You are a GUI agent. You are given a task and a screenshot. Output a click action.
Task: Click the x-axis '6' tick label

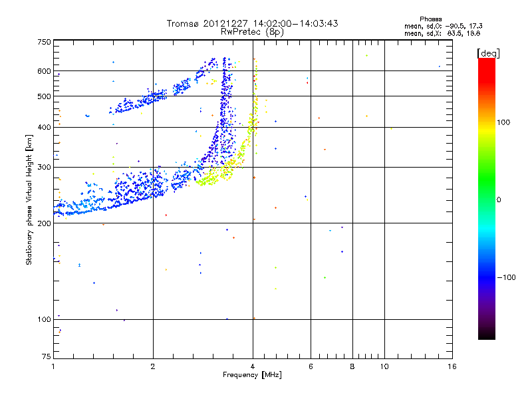tap(311, 366)
